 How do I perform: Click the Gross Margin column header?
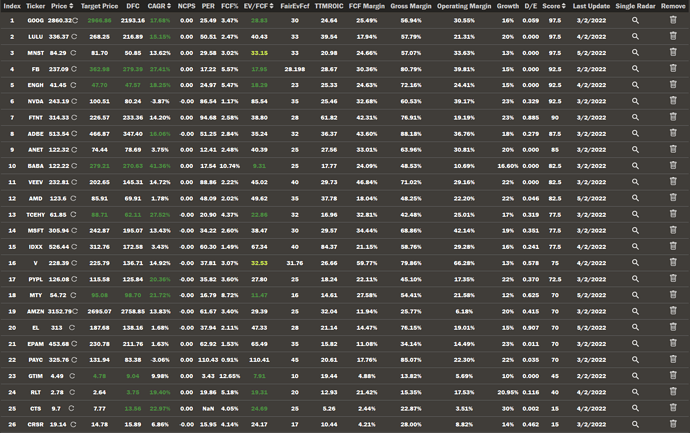pos(411,6)
